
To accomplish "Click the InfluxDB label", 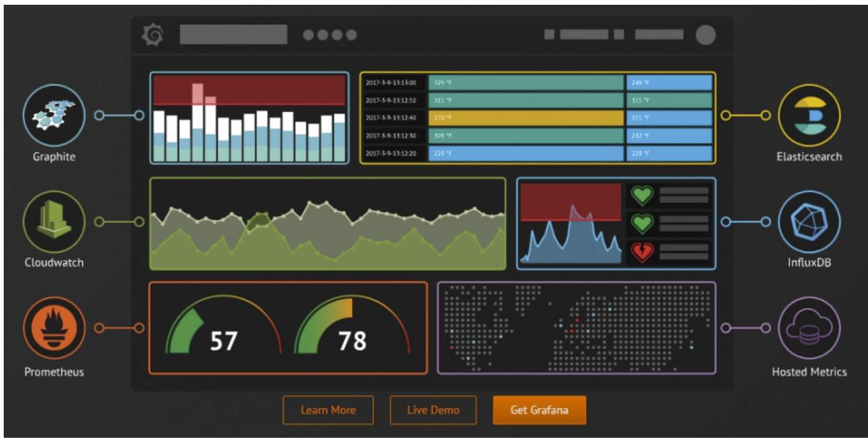I will (809, 262).
